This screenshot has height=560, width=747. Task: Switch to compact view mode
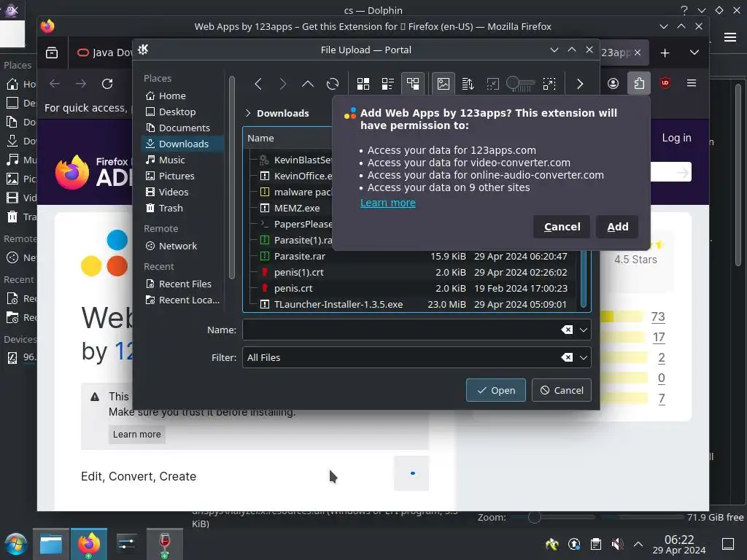[x=388, y=85]
